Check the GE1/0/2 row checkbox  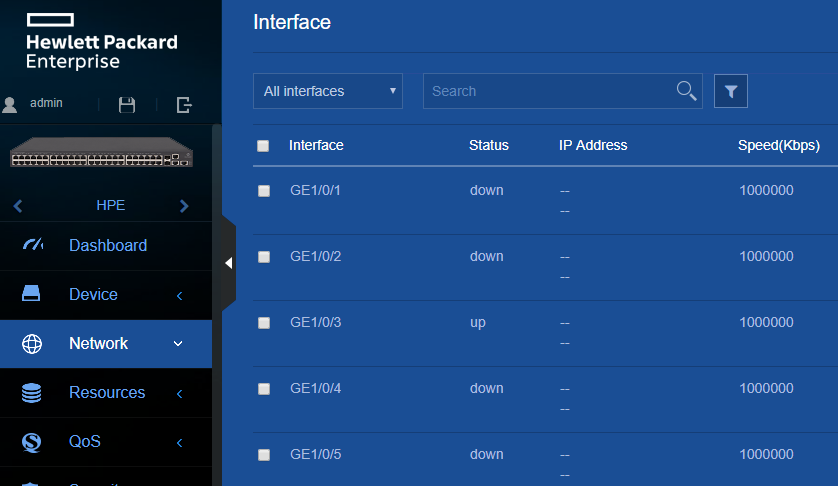(264, 257)
